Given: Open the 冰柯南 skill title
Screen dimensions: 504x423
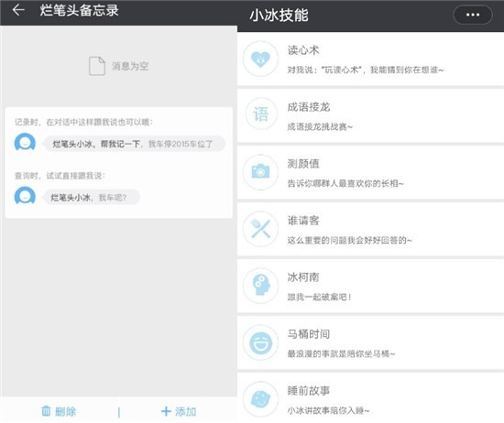Looking at the screenshot, I should pyautogui.click(x=303, y=277).
